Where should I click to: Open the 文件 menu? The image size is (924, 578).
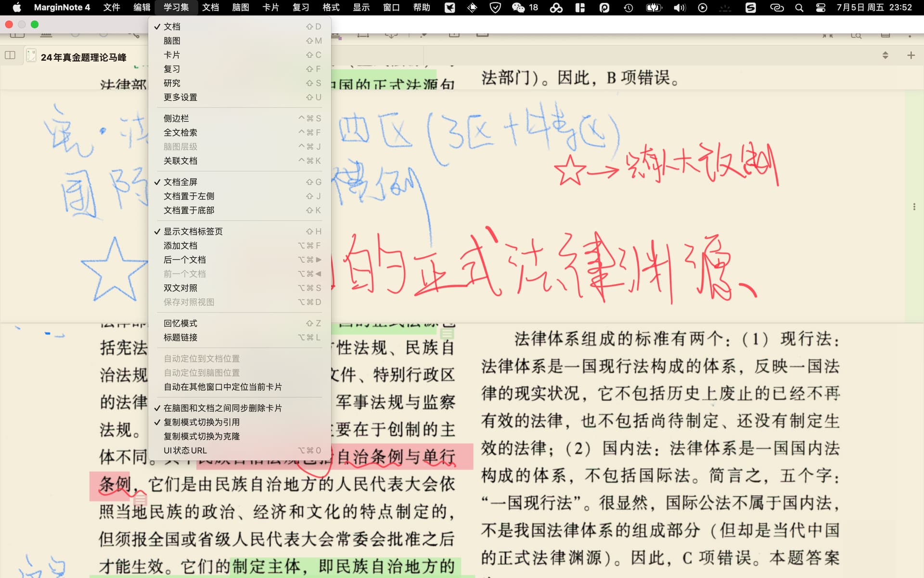point(112,7)
